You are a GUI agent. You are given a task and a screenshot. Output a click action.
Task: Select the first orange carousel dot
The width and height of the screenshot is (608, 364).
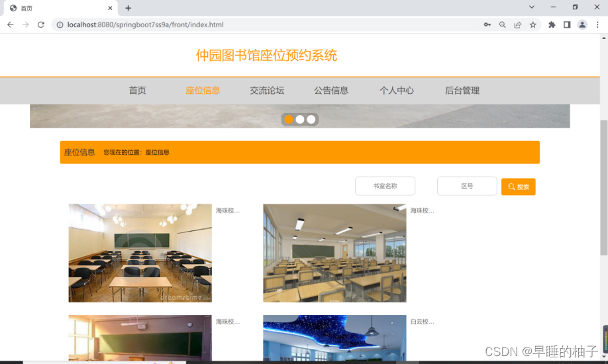[x=289, y=119]
